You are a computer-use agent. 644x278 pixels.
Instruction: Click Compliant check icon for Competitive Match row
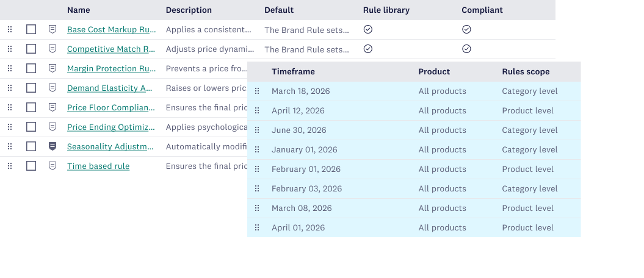pyautogui.click(x=466, y=49)
